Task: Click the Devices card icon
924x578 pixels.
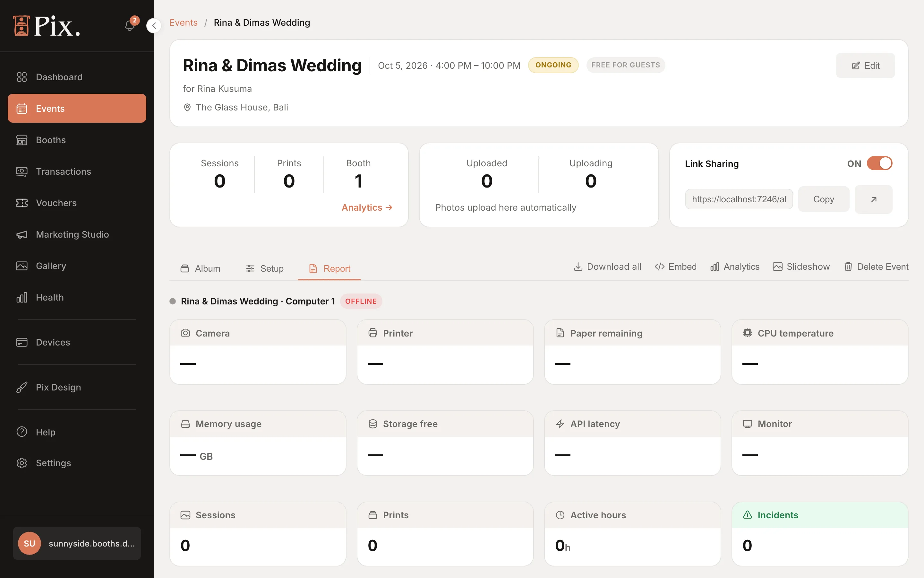Action: (x=22, y=342)
